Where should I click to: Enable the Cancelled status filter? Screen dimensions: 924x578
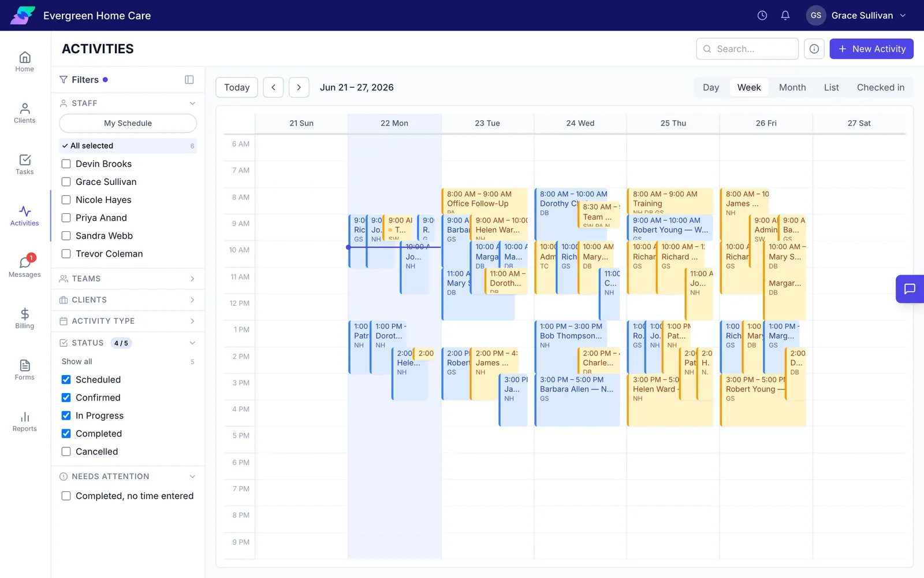[x=66, y=452]
